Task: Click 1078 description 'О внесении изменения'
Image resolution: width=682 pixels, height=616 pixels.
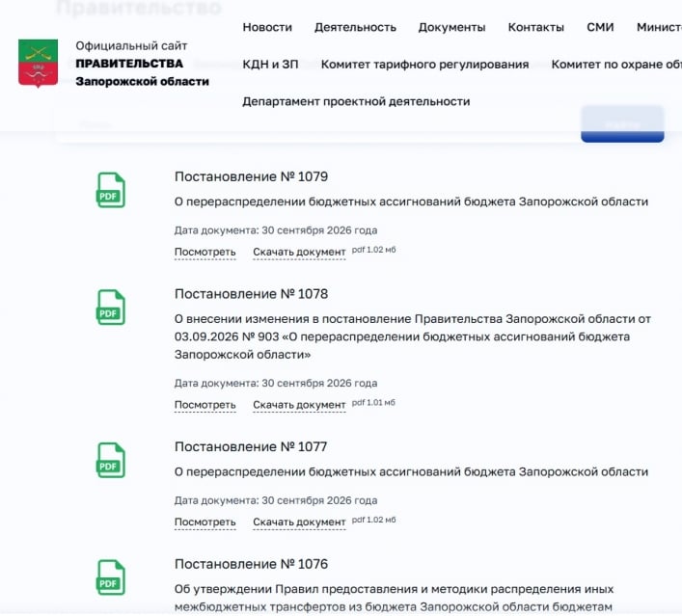Action: [x=412, y=336]
